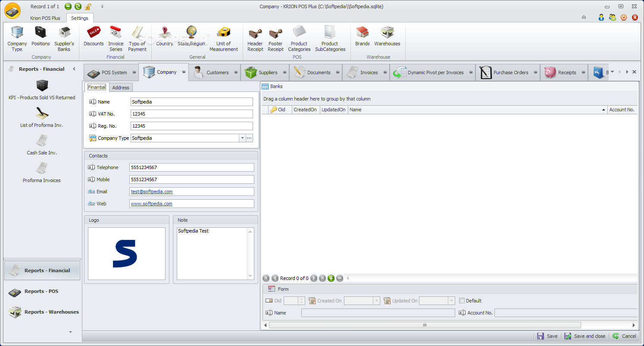Viewport: 644px width, 346px height.
Task: Open Company Type settings
Action: pyautogui.click(x=17, y=39)
